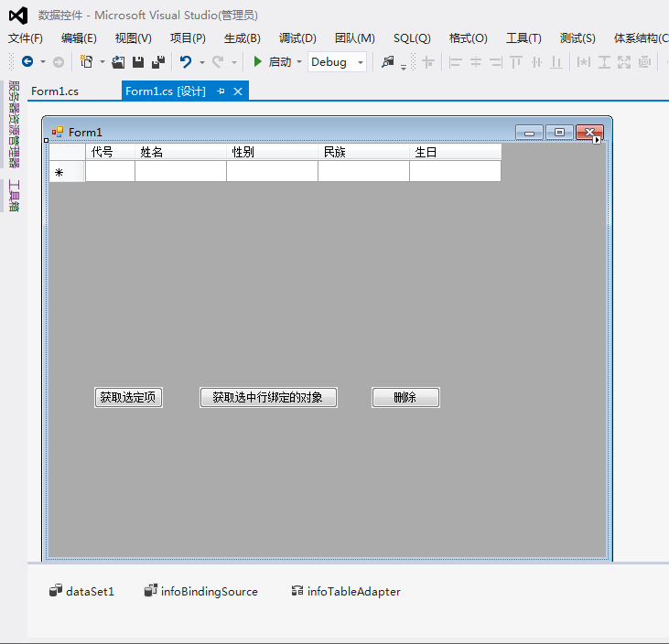This screenshot has width=669, height=644.
Task: Click the Save All icon
Action: [158, 62]
